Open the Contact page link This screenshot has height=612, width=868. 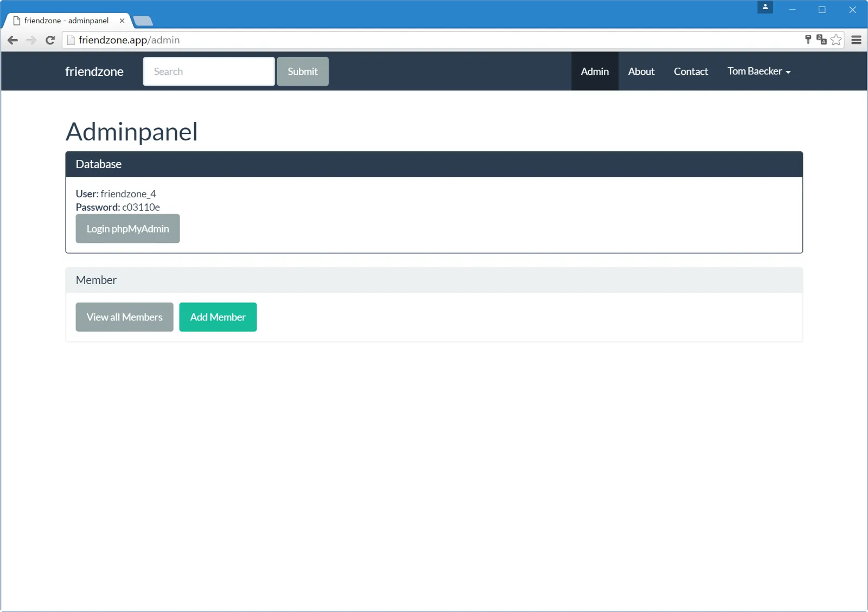[691, 72]
